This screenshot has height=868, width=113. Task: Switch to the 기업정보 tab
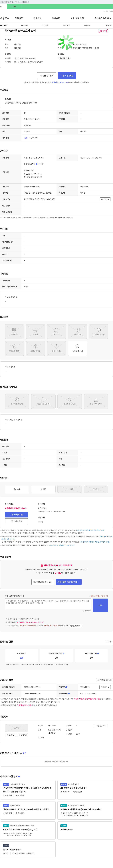coord(108,26)
